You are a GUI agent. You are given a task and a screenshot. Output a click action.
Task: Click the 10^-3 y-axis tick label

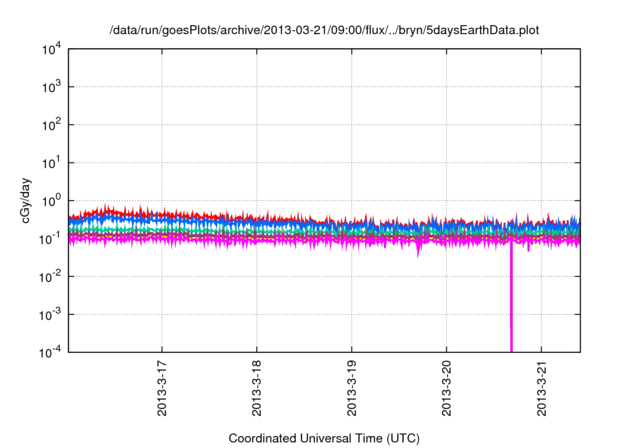pyautogui.click(x=50, y=315)
